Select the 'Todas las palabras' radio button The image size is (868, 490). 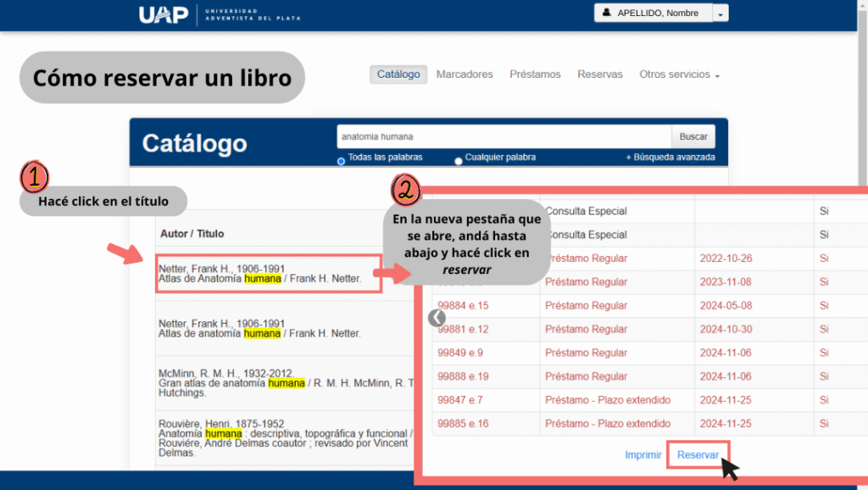pyautogui.click(x=342, y=160)
